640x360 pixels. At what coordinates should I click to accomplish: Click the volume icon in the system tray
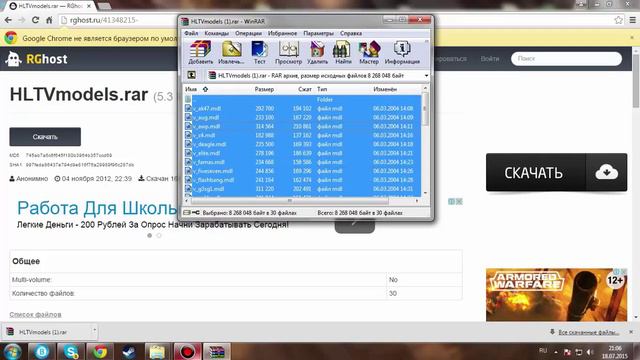point(589,352)
